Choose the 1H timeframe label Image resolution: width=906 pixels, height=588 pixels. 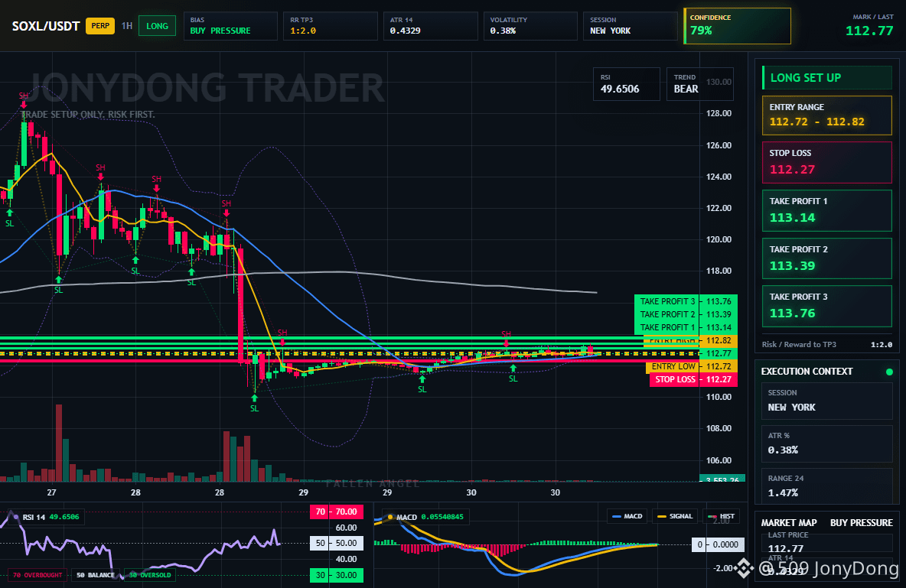point(127,26)
